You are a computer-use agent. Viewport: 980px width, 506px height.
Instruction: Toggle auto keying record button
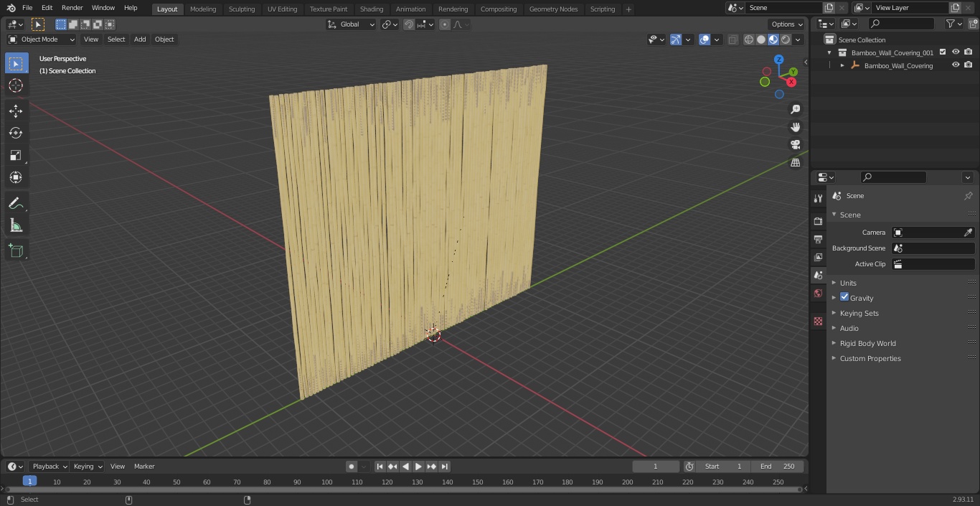click(352, 467)
